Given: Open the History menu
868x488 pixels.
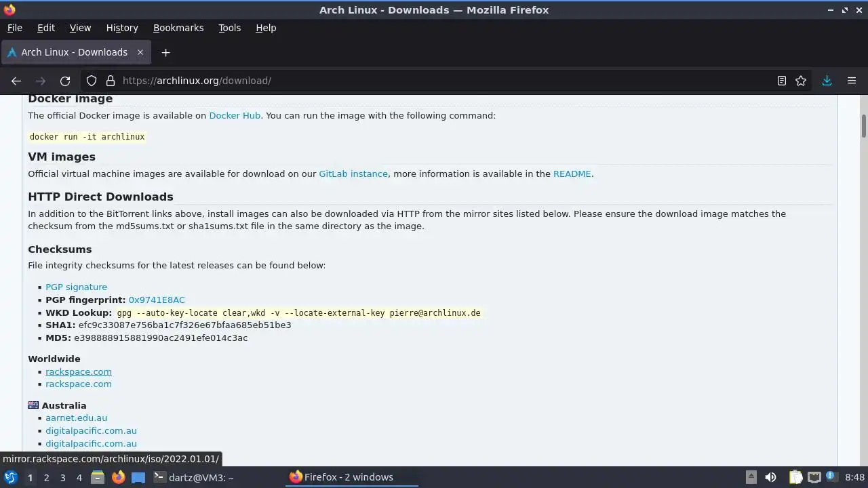Looking at the screenshot, I should click(x=122, y=28).
